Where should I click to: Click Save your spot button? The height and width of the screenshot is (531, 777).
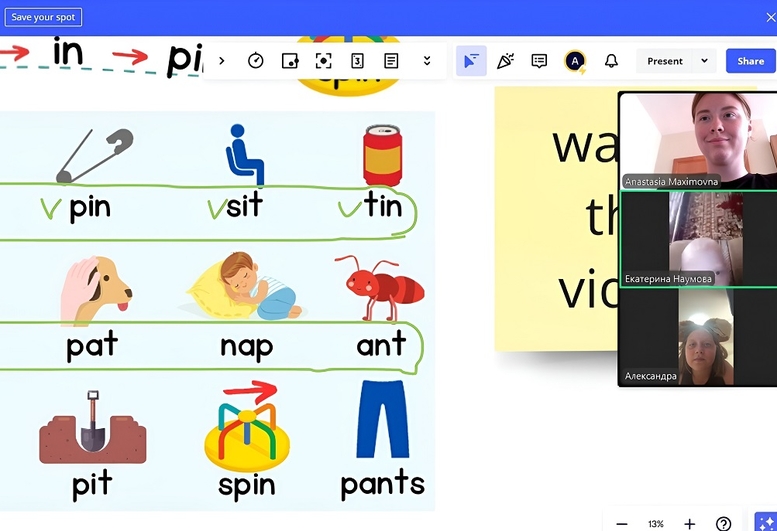41,17
